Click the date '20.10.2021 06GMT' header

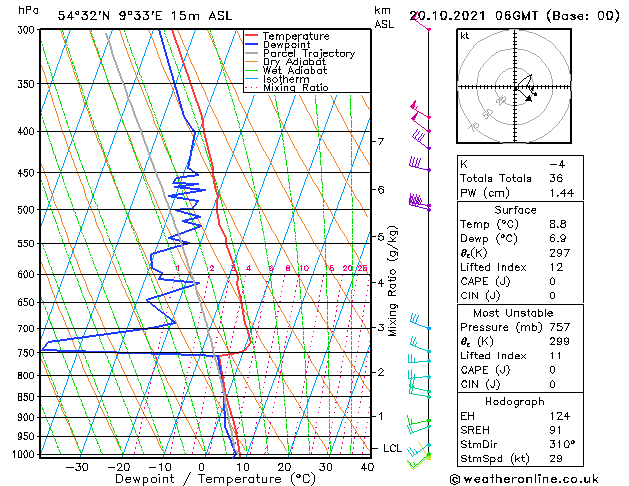[x=473, y=16]
